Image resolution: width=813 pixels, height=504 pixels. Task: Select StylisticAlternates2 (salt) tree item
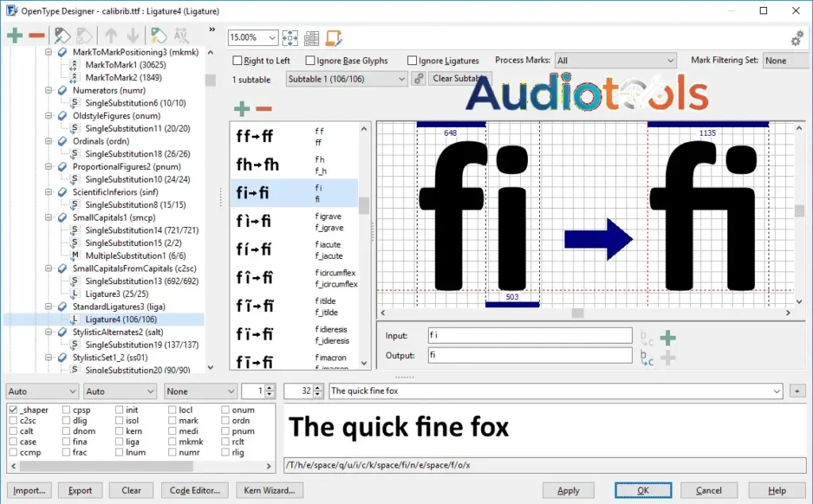point(118,332)
